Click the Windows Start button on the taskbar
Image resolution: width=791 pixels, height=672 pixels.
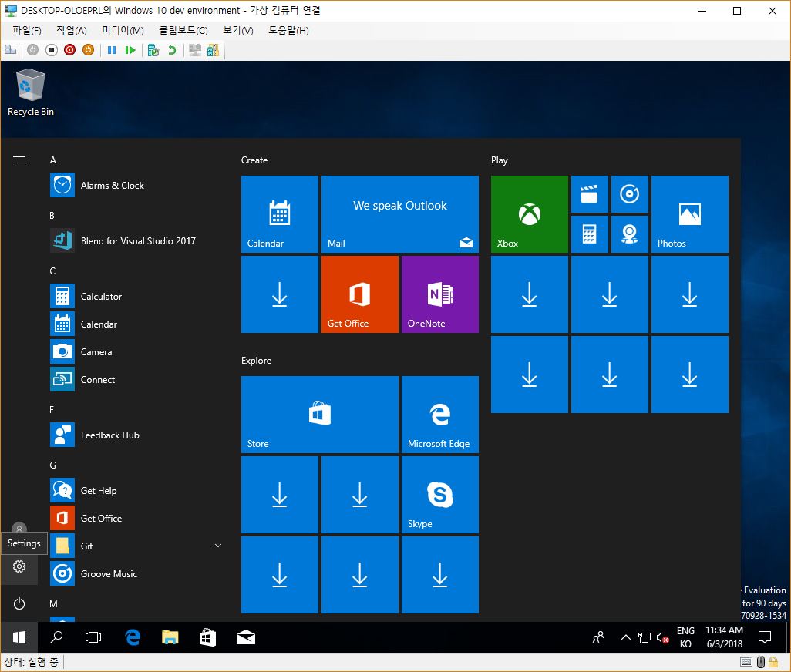(19, 638)
